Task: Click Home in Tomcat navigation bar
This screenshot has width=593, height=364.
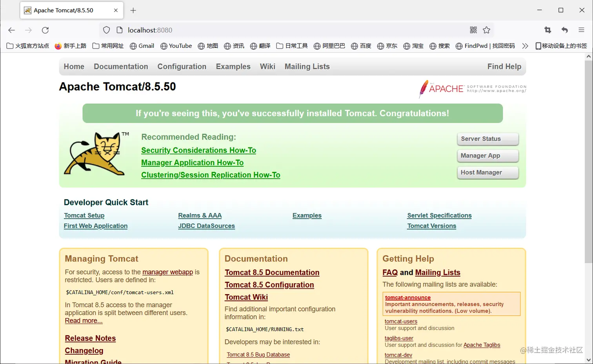Action: coord(74,67)
